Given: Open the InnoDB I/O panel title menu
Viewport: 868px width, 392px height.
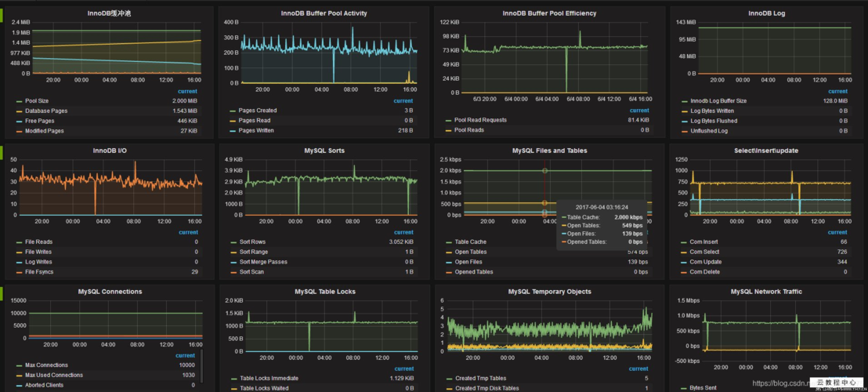Looking at the screenshot, I should pyautogui.click(x=110, y=151).
